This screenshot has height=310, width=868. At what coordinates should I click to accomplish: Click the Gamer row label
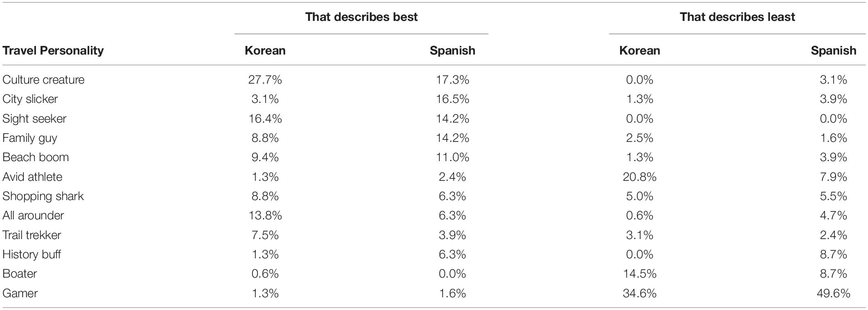coord(20,293)
